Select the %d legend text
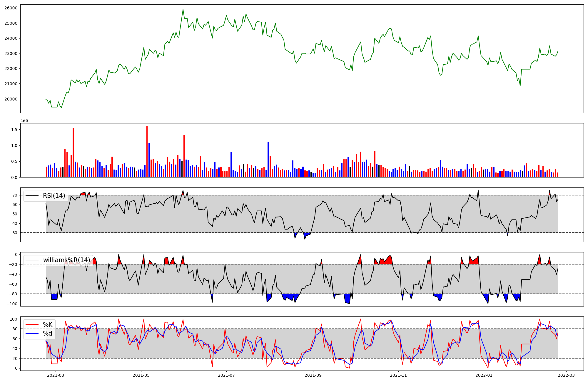The height and width of the screenshot is (382, 588). [x=48, y=334]
